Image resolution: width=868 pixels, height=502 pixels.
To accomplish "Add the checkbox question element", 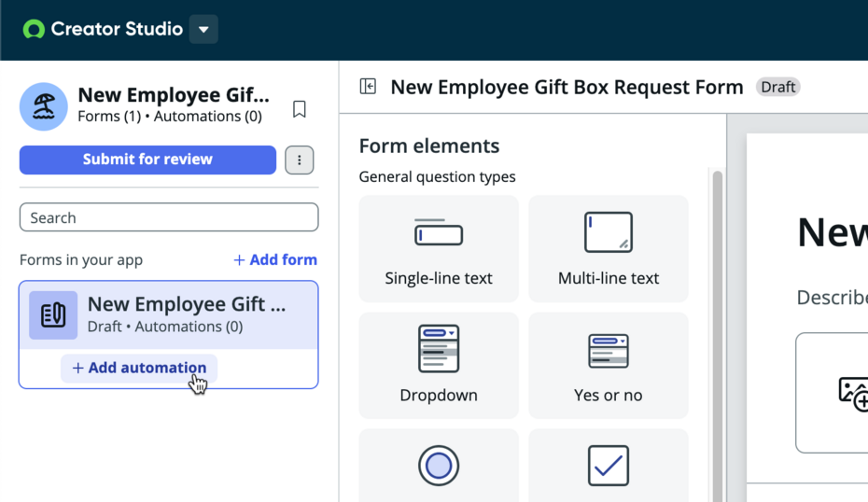I will pyautogui.click(x=609, y=466).
